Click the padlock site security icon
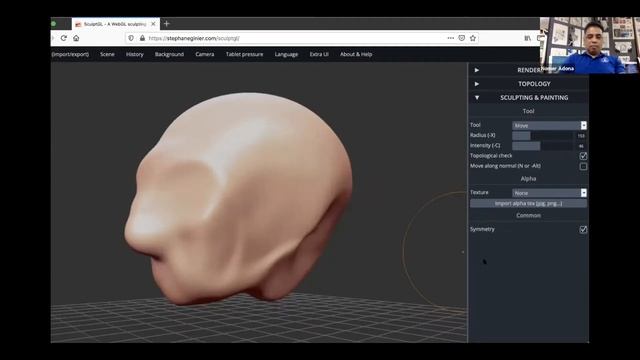Screen dimensions: 640x360 142,38
